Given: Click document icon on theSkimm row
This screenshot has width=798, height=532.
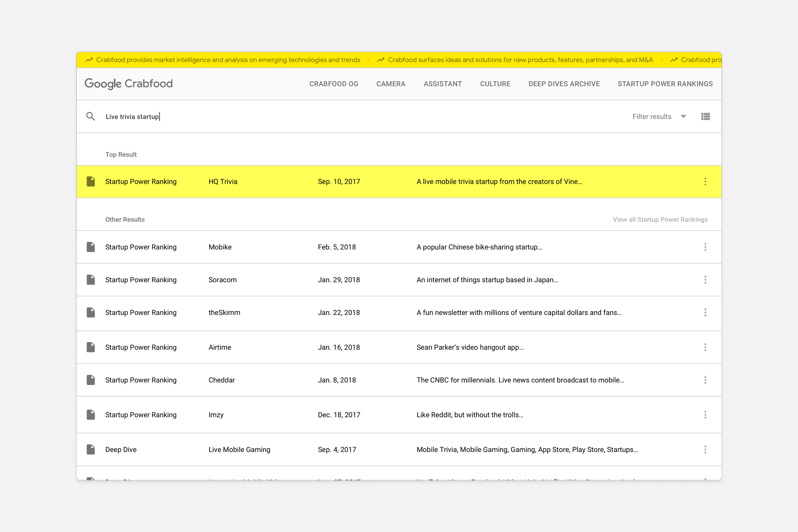Looking at the screenshot, I should point(90,313).
